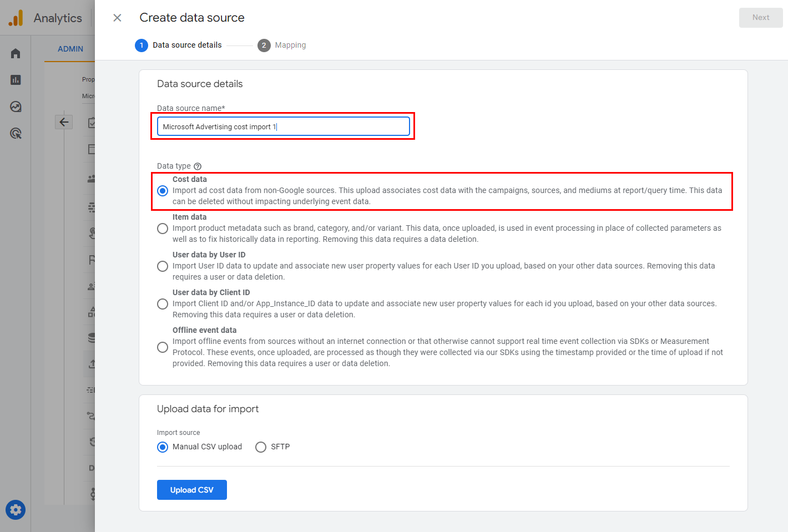Switch import source to SFTP
The height and width of the screenshot is (532, 788).
[x=261, y=447]
